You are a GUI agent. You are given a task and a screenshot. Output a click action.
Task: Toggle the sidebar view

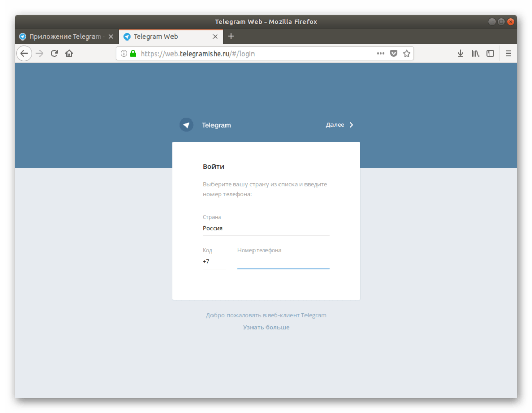tap(490, 54)
